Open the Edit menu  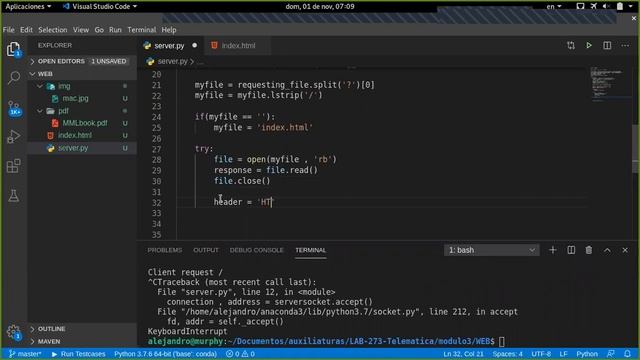pos(26,30)
